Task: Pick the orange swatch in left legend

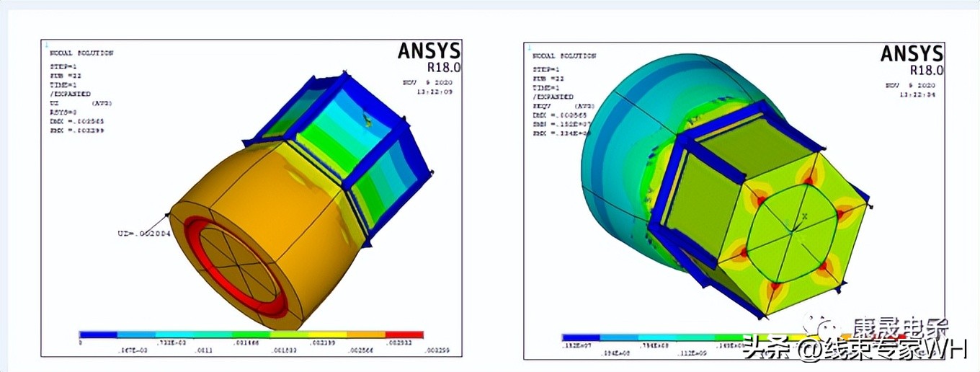Action: pos(366,335)
